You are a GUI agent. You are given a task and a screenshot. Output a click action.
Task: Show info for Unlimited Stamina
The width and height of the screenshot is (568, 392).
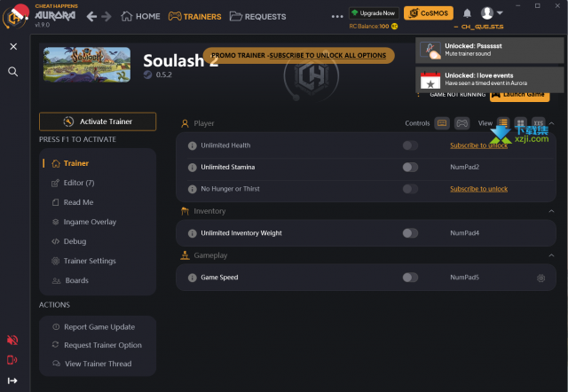click(193, 168)
